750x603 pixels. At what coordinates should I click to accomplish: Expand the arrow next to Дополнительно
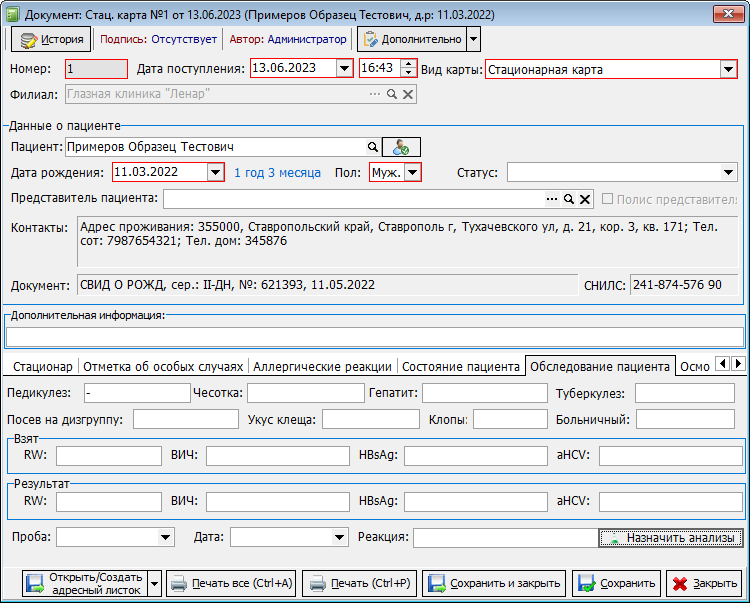pyautogui.click(x=473, y=39)
